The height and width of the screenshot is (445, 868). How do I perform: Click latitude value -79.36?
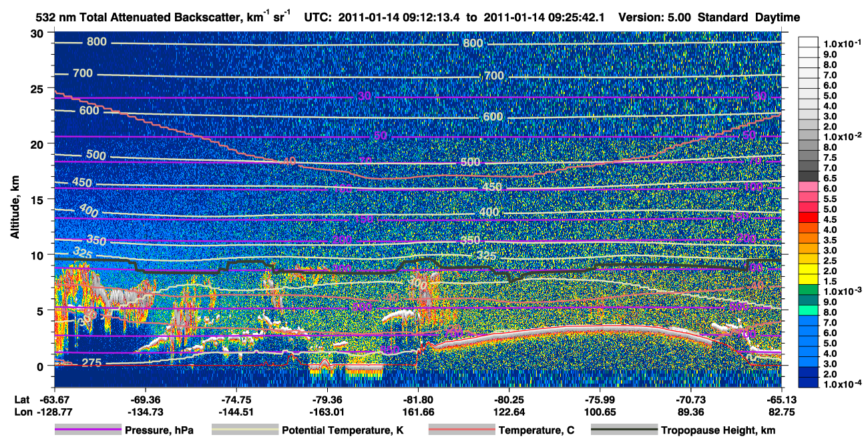click(x=327, y=399)
